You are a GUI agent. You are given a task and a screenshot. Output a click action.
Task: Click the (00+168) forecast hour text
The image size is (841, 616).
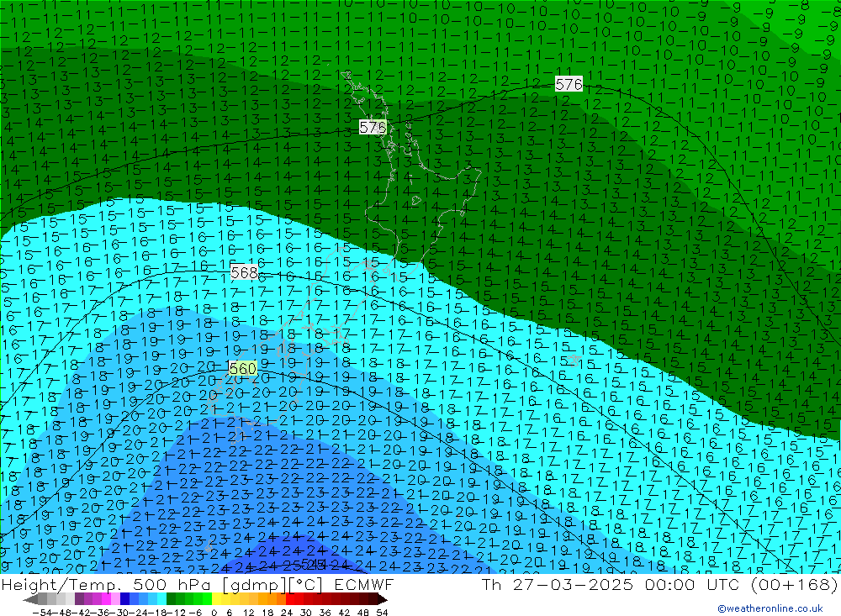799,585
